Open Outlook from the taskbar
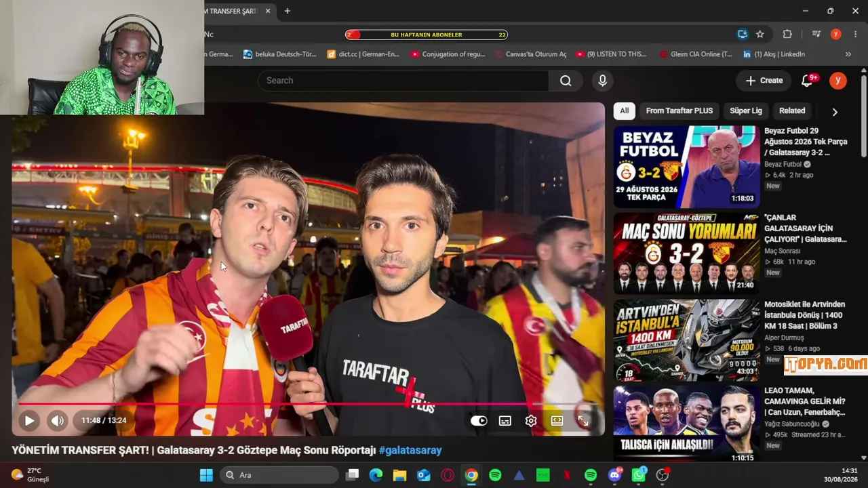The height and width of the screenshot is (488, 868). point(424,475)
